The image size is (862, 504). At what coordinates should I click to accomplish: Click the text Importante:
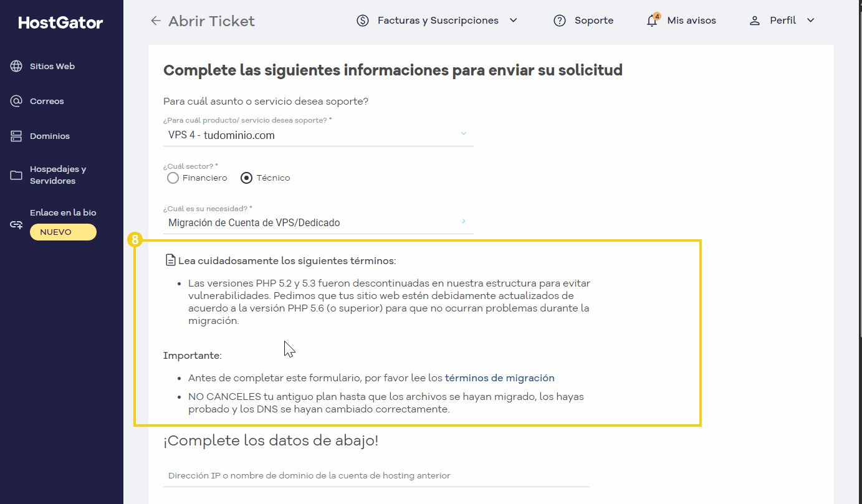[x=193, y=356]
